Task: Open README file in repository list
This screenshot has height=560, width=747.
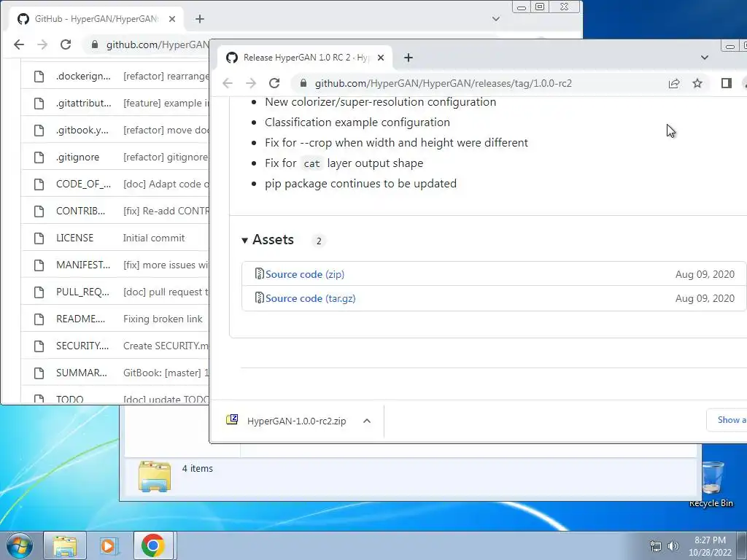Action: pos(80,319)
